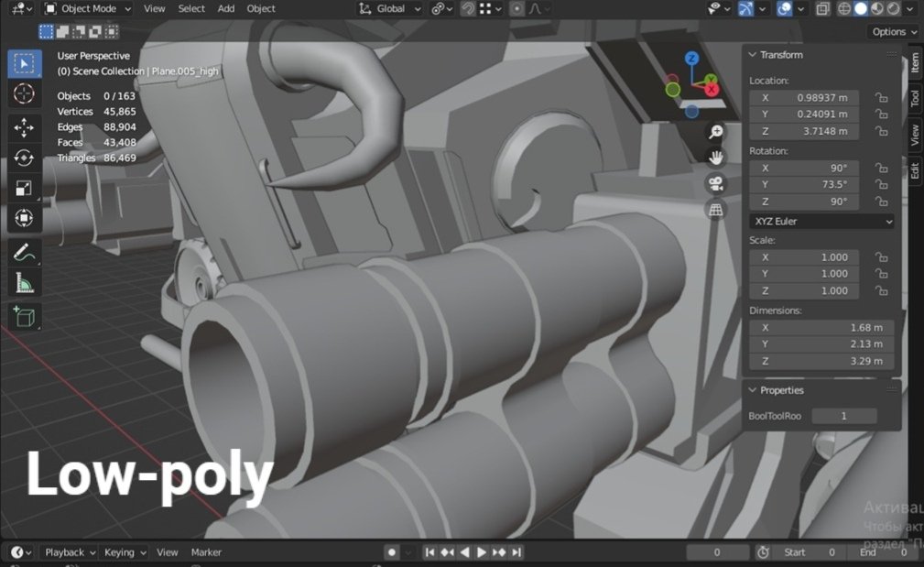Jump to the next keyframe
The image size is (924, 567).
point(499,552)
